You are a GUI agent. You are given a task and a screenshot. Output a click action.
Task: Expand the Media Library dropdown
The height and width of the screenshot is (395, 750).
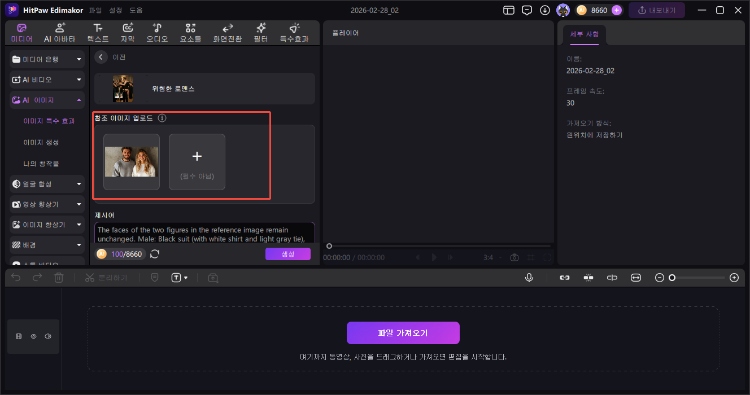[79, 59]
